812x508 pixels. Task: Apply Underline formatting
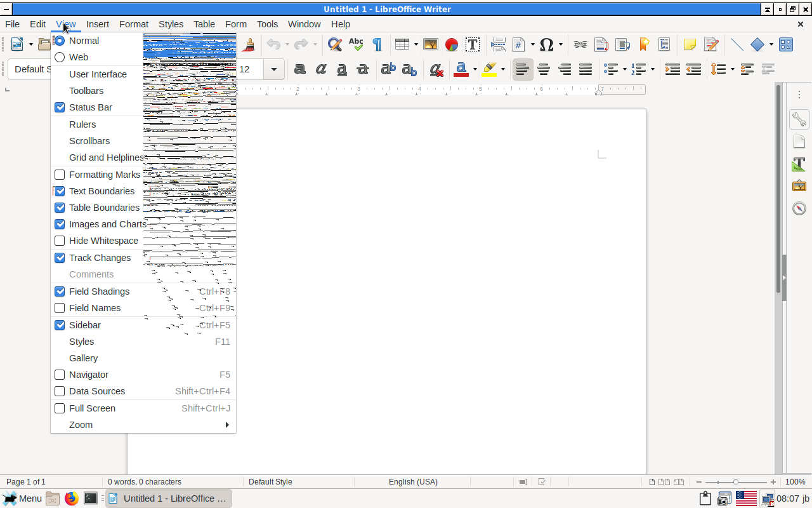click(x=342, y=69)
